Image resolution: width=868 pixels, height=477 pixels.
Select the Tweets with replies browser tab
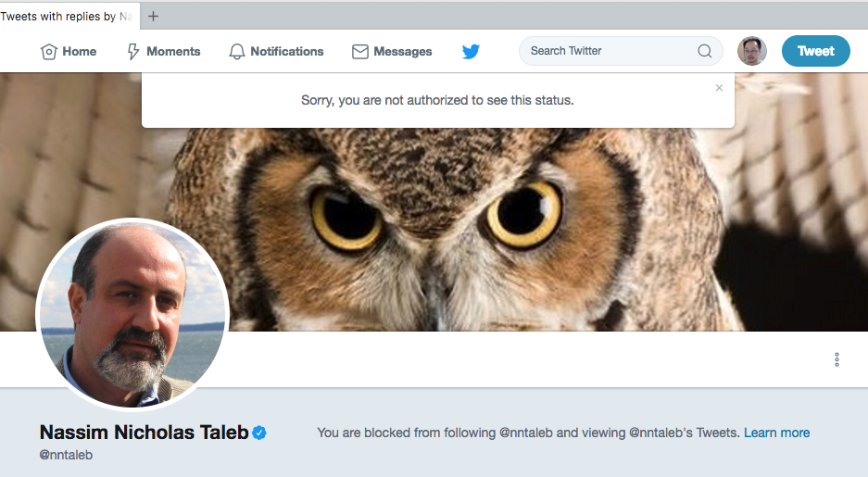(60, 16)
